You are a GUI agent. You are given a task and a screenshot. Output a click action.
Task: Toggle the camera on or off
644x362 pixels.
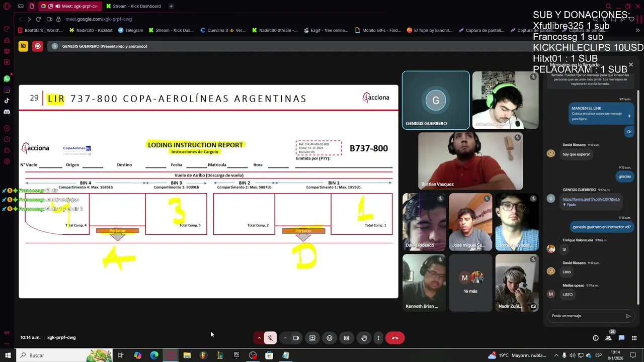tap(296, 338)
